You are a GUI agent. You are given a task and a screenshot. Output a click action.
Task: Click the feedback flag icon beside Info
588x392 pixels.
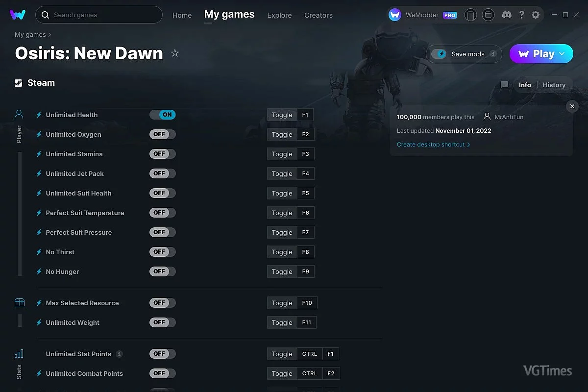pyautogui.click(x=504, y=85)
